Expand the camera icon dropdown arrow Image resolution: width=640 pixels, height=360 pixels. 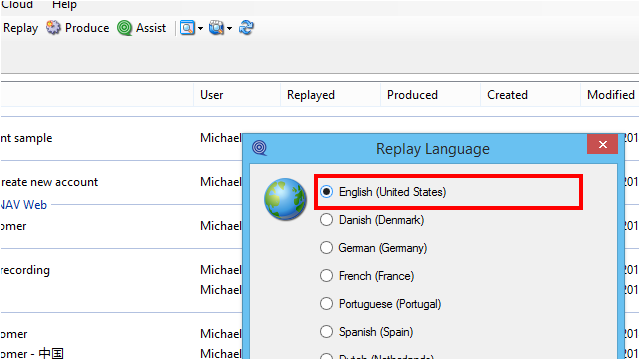click(x=229, y=28)
